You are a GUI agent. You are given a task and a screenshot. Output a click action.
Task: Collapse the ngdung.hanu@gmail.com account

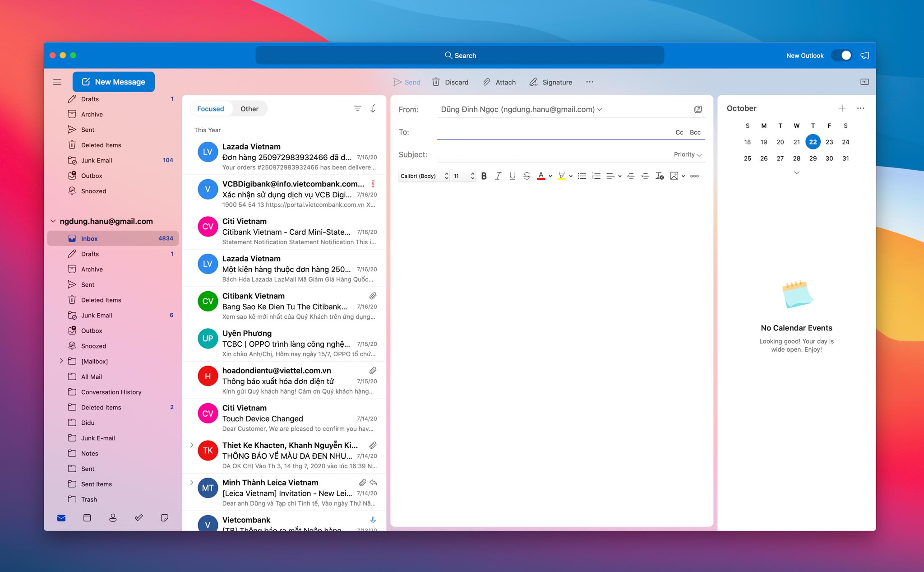point(53,221)
